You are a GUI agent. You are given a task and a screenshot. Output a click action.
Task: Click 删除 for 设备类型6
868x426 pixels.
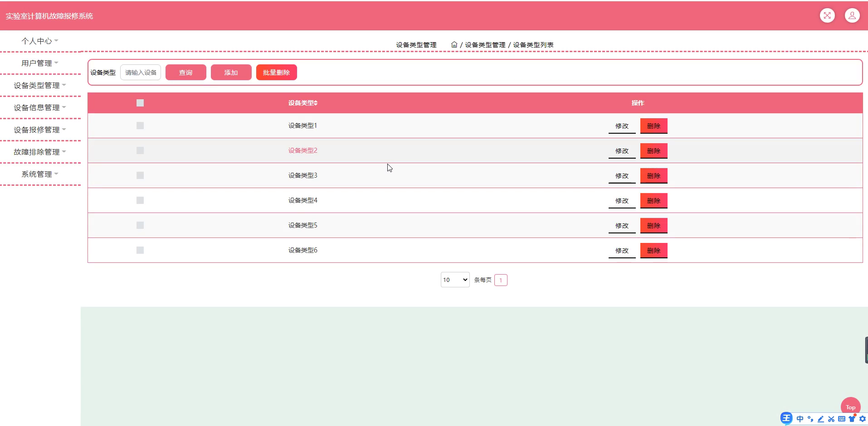pyautogui.click(x=654, y=251)
